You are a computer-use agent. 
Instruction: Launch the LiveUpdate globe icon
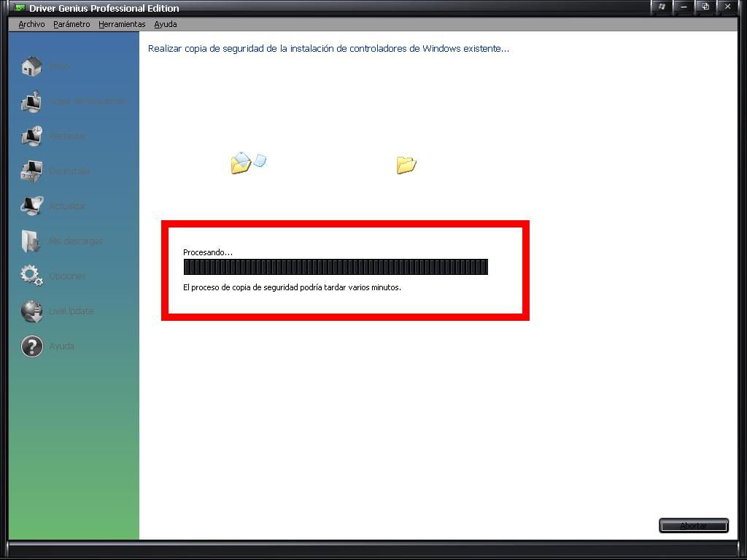32,311
